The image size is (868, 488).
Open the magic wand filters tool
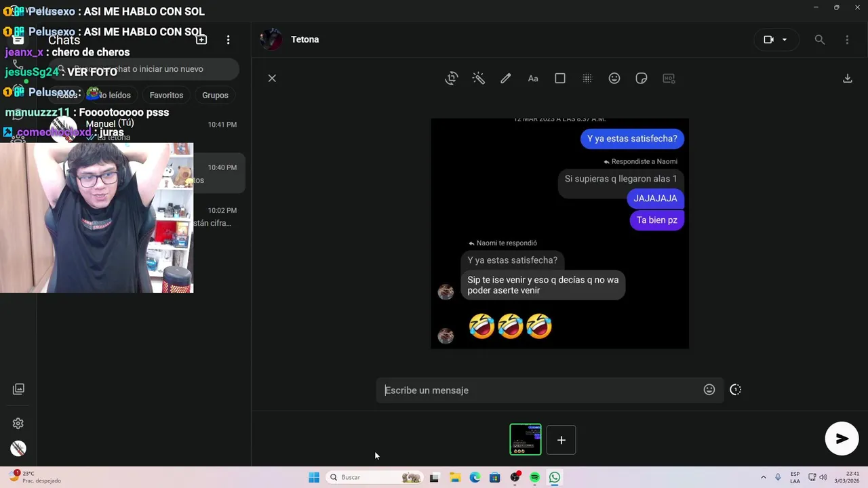pos(479,79)
